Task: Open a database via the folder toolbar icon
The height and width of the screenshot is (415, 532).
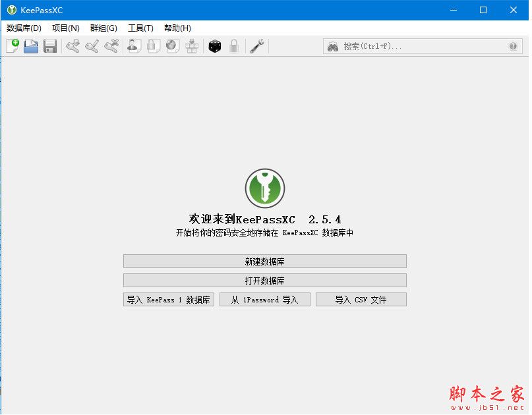Action: [x=31, y=46]
